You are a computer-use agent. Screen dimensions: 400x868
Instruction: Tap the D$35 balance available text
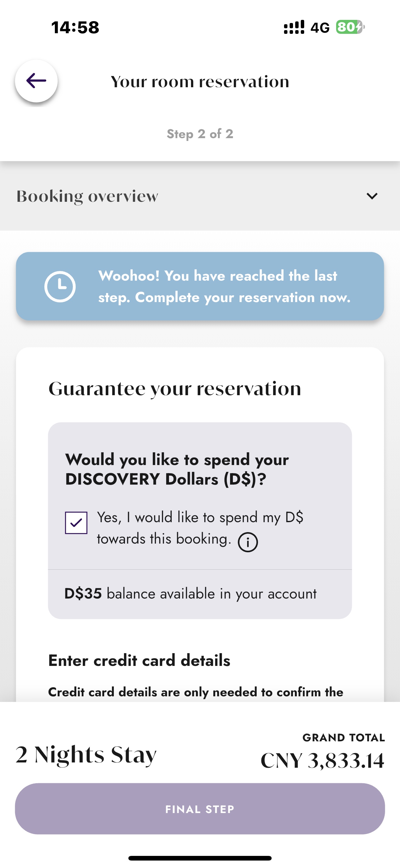[191, 594]
